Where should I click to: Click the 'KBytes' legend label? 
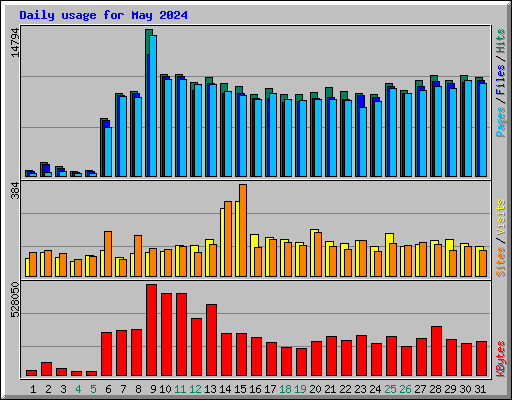[x=501, y=359]
